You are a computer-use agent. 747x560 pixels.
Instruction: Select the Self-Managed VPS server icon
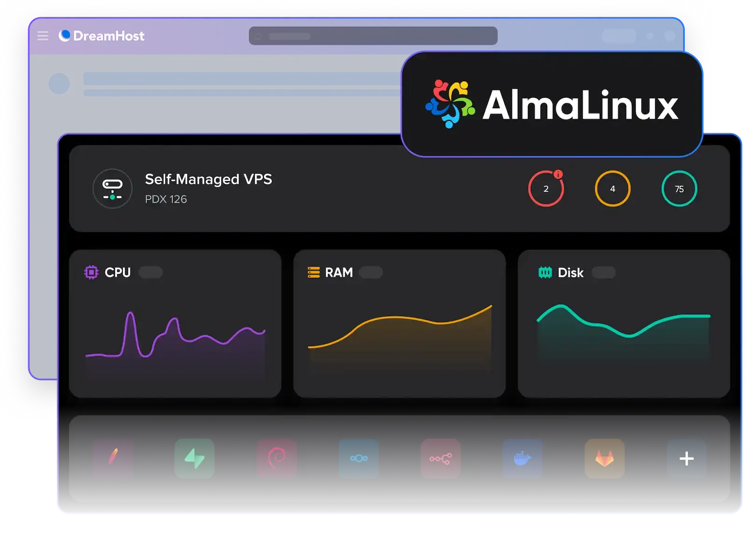click(x=113, y=189)
